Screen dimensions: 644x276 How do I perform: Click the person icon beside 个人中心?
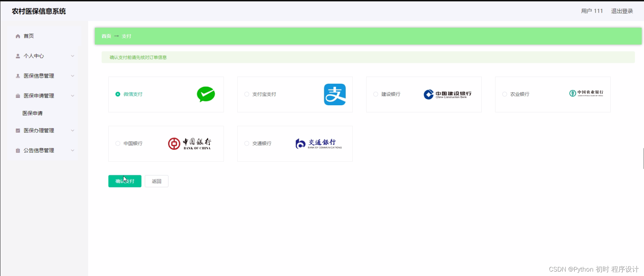18,56
